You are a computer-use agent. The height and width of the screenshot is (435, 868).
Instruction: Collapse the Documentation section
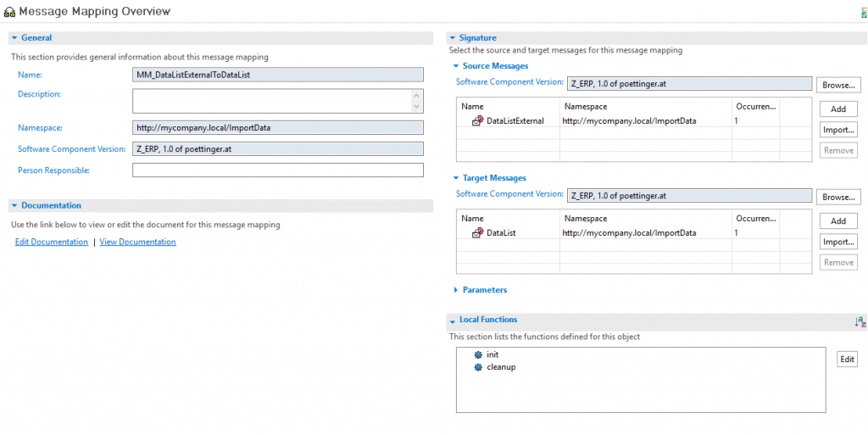[14, 205]
